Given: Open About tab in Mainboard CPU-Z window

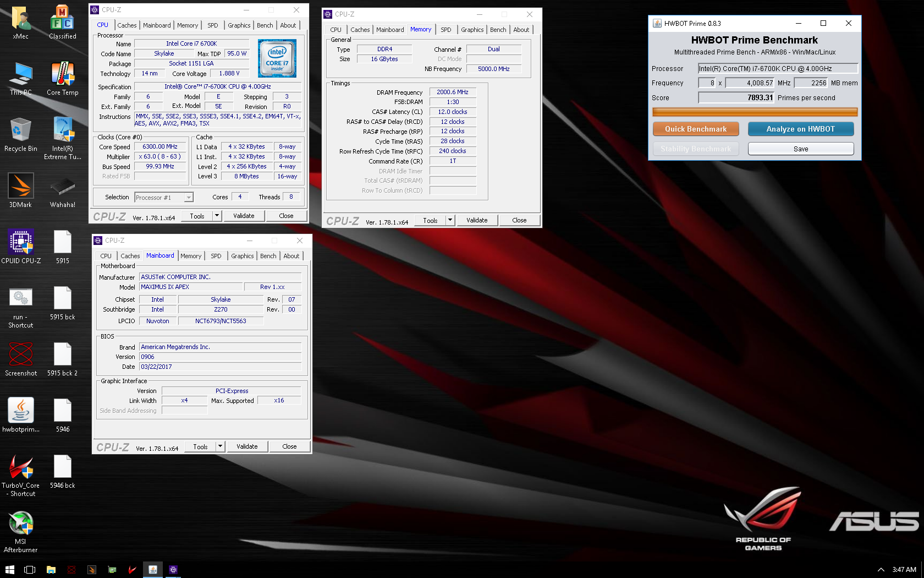Looking at the screenshot, I should (291, 256).
